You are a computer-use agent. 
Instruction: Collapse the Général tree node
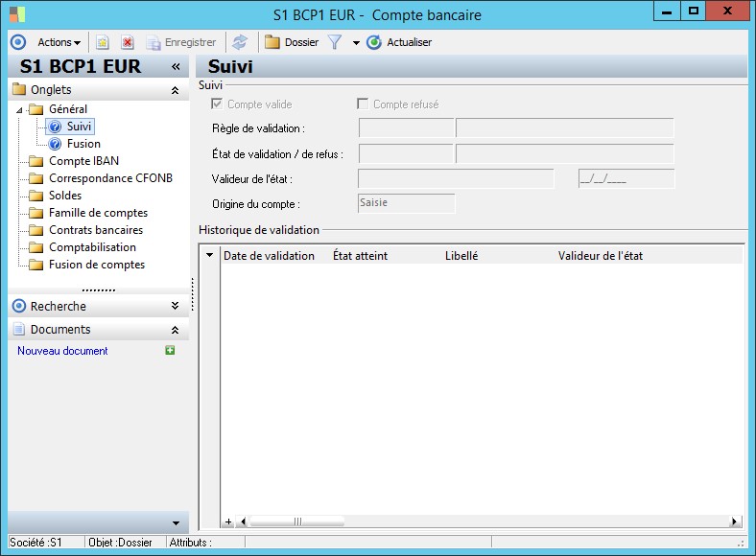coord(20,110)
